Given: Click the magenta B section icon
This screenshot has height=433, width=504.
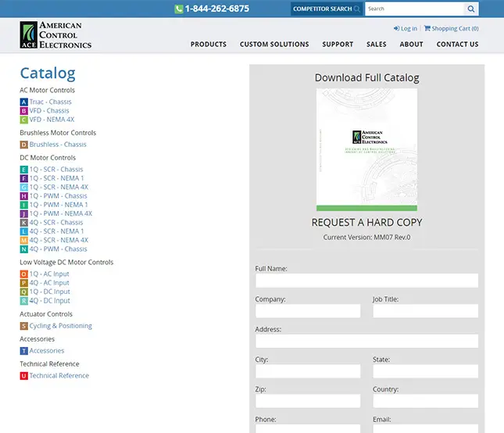Looking at the screenshot, I should 23,111.
